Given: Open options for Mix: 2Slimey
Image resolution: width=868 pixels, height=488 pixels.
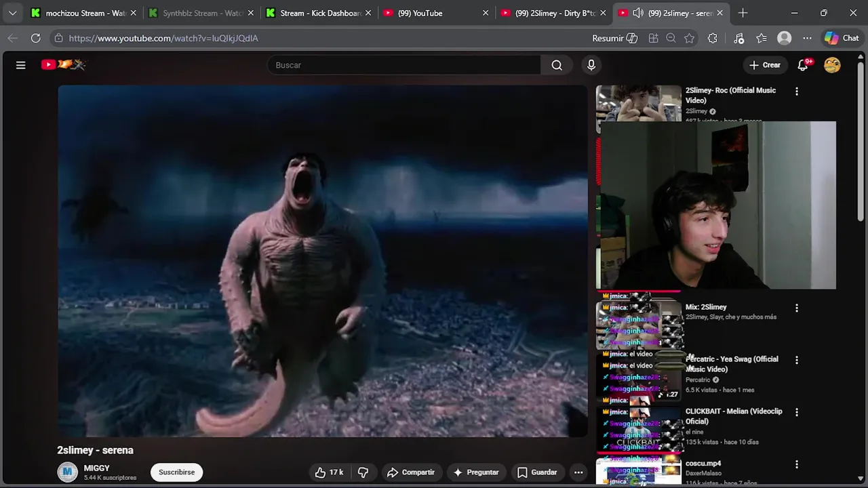Looking at the screenshot, I should [x=797, y=308].
